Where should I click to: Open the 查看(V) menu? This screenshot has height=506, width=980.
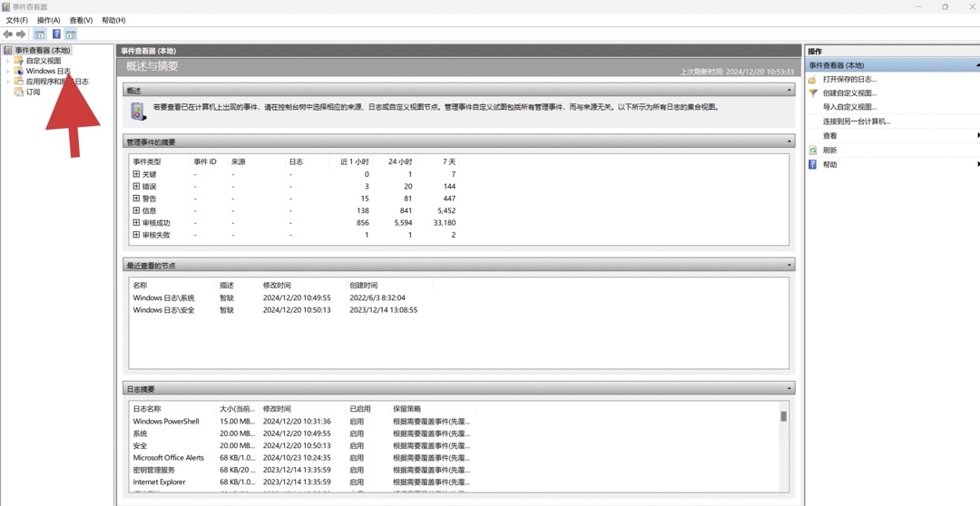pos(81,20)
